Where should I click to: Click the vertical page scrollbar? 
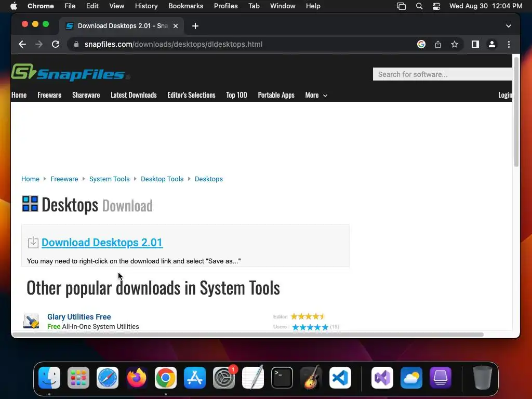(x=516, y=112)
